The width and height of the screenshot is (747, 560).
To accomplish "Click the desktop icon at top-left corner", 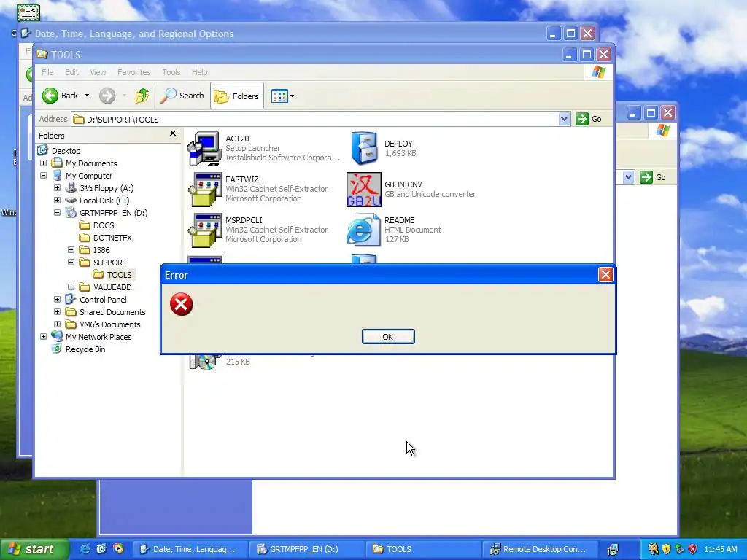I will pos(28,12).
